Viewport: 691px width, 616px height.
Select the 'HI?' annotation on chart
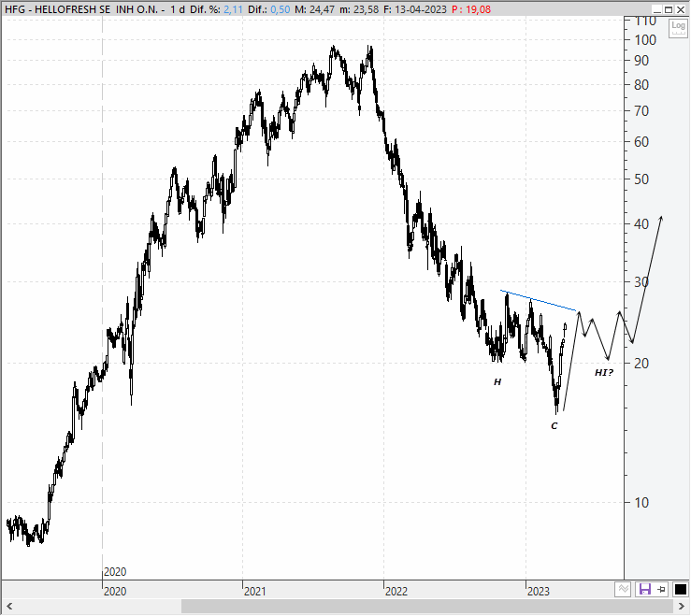coord(604,373)
